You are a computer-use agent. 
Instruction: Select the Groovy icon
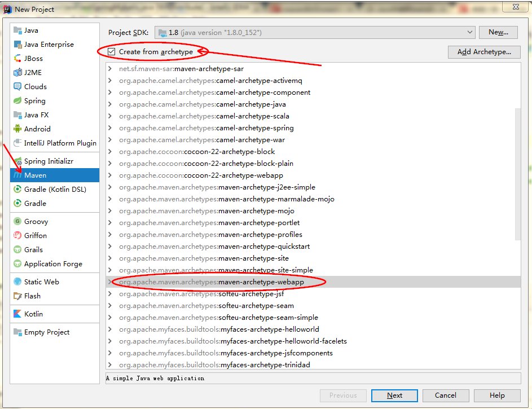click(x=17, y=222)
